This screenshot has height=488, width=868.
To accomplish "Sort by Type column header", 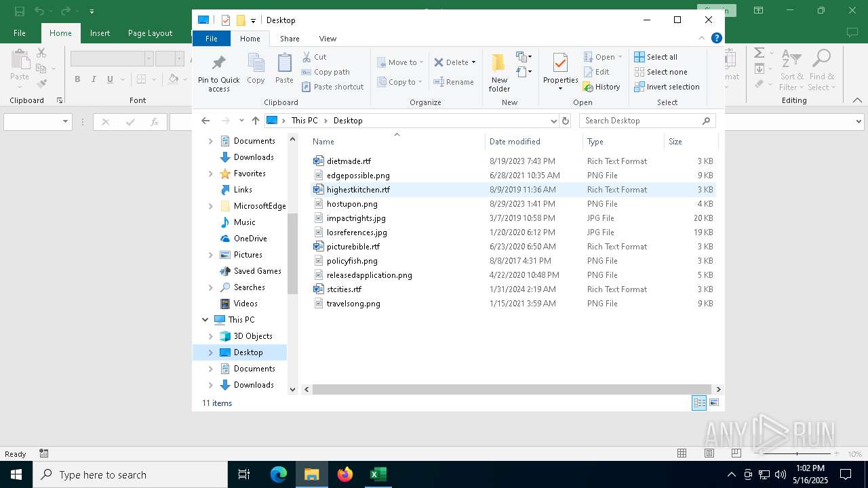I will click(x=623, y=142).
